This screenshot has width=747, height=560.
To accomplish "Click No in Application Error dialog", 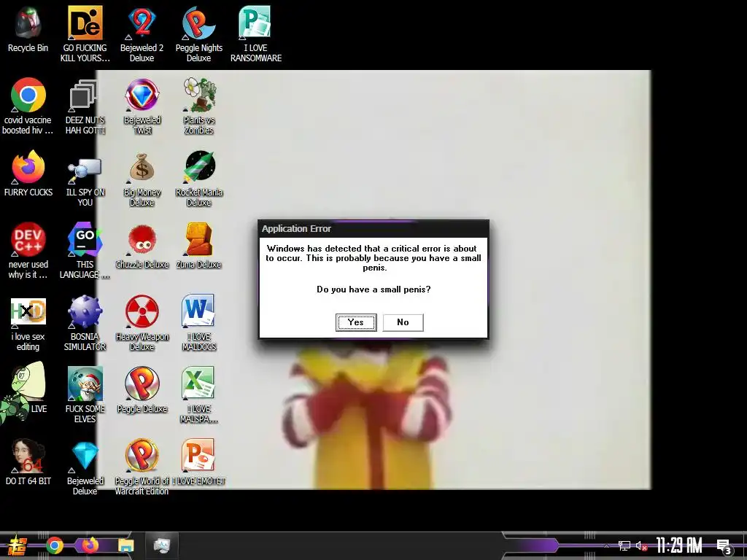I will (403, 322).
